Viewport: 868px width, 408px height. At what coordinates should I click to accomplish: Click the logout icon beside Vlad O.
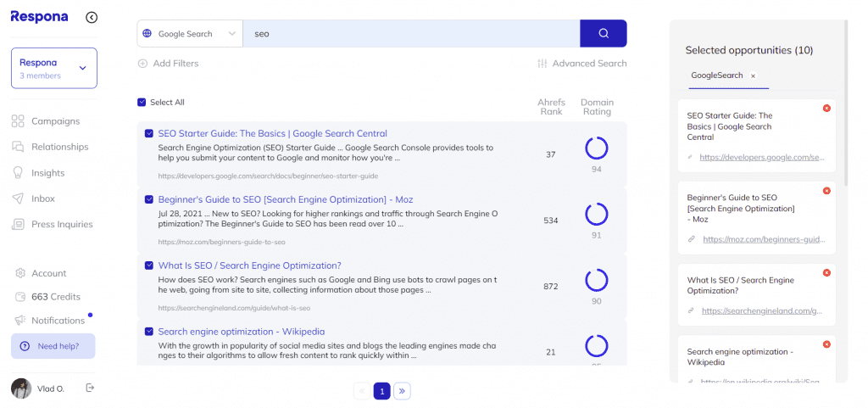point(90,388)
